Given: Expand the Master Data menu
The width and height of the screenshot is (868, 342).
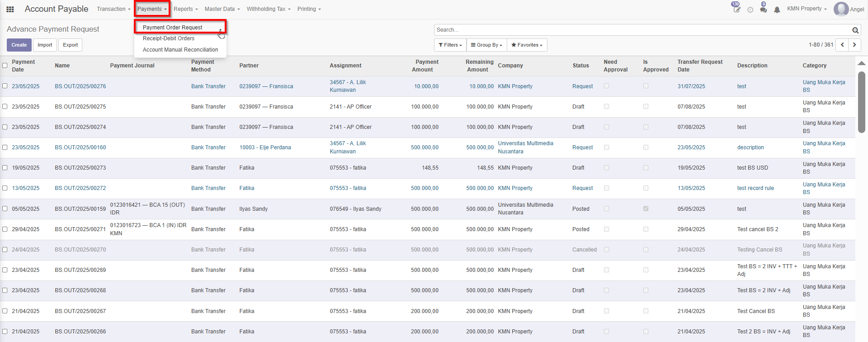Looking at the screenshot, I should (222, 9).
